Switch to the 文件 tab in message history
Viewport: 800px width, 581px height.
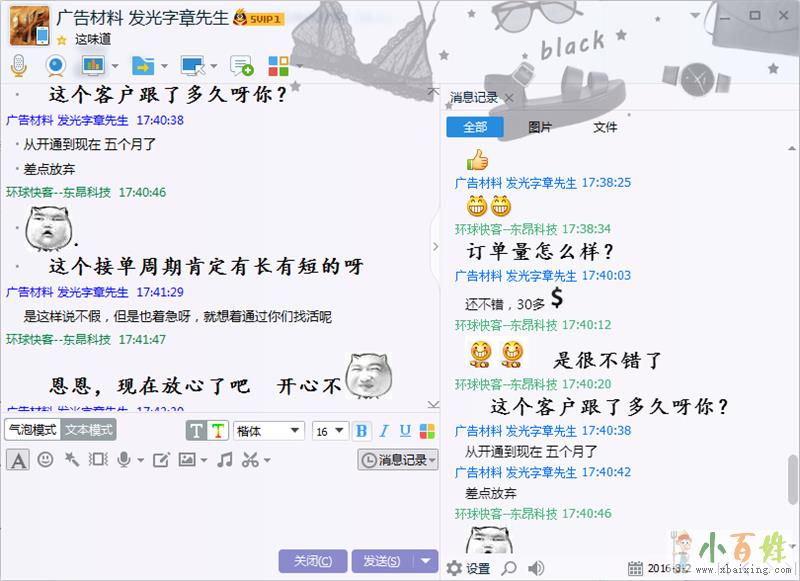point(605,127)
